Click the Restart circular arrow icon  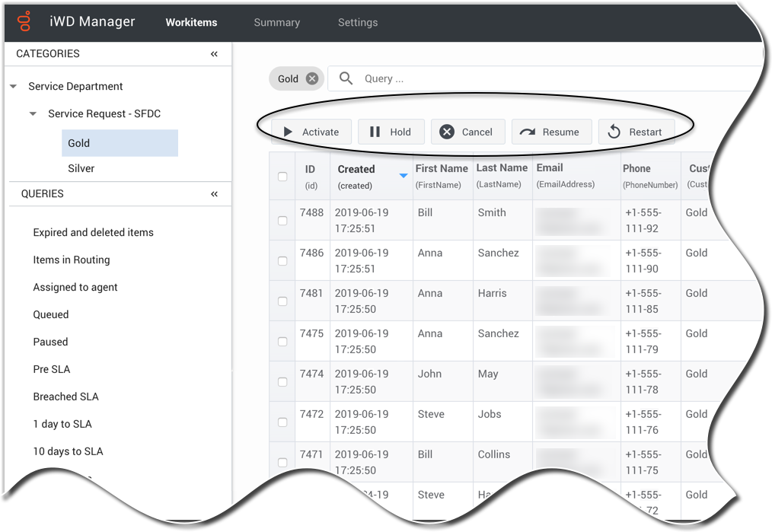point(614,132)
